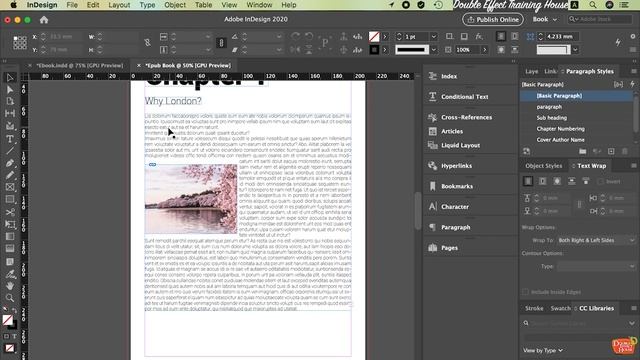Select the Zoom tool magnifier

pos(10,298)
